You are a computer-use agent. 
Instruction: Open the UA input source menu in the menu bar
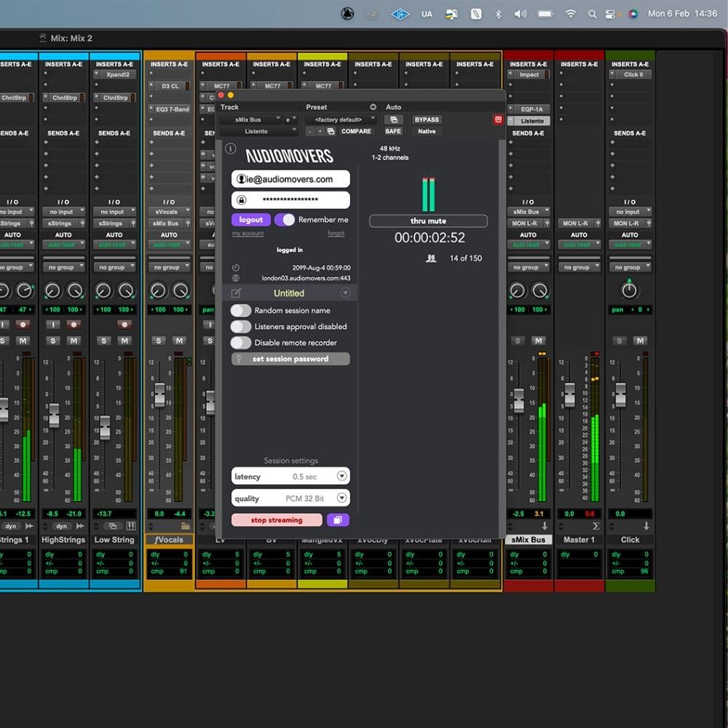click(x=426, y=12)
